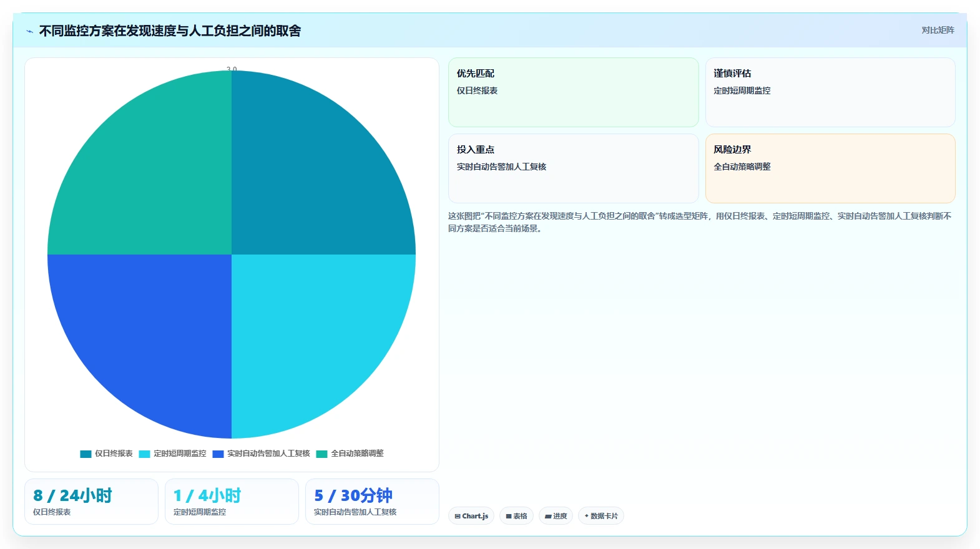
Task: Click 实时自动告警加人工复核 text in the 投入重点 card
Action: (x=501, y=167)
